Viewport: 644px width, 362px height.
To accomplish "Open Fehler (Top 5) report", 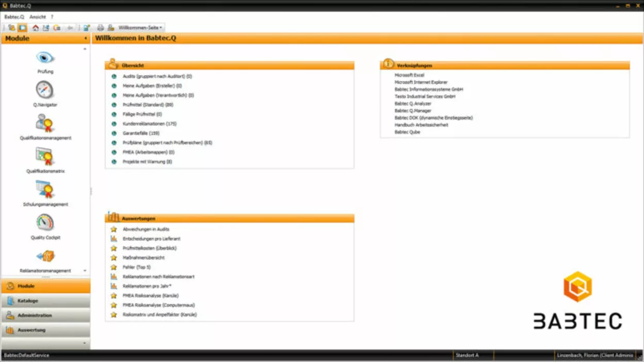I will pos(137,267).
